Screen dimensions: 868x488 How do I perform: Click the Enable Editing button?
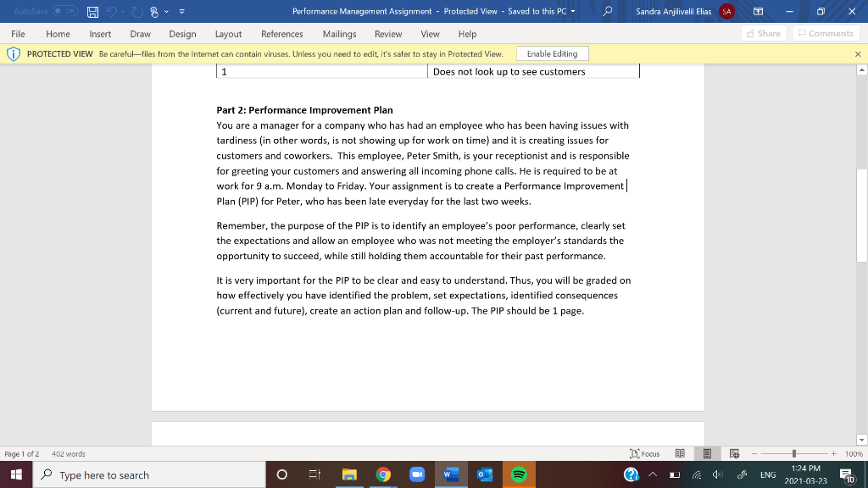click(552, 53)
